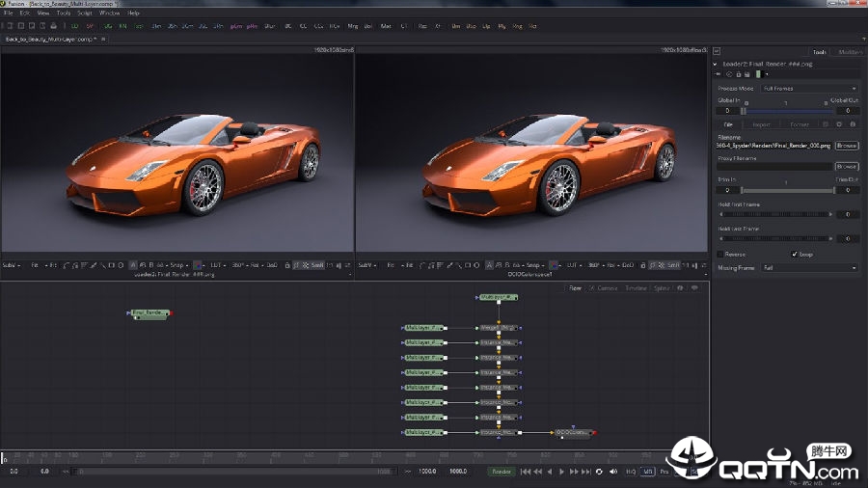Toggle RoI in left viewer toolbar
Viewport: 868px width, 488px height.
255,265
